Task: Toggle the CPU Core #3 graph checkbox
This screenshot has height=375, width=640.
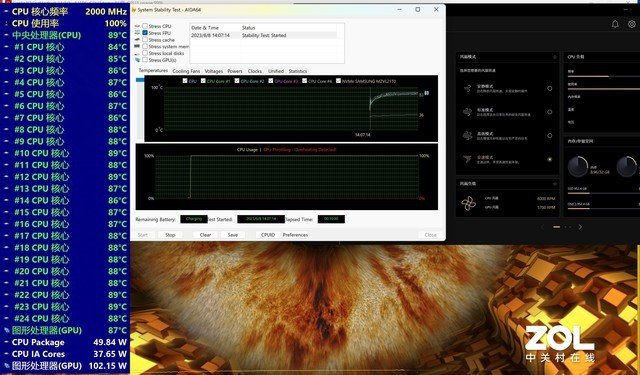Action: (271, 81)
